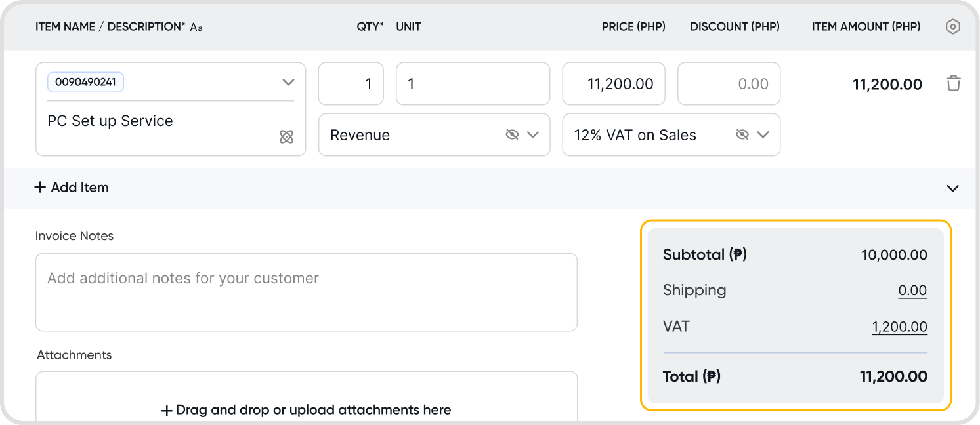Click the unit input field
The image size is (980, 425).
click(473, 84)
